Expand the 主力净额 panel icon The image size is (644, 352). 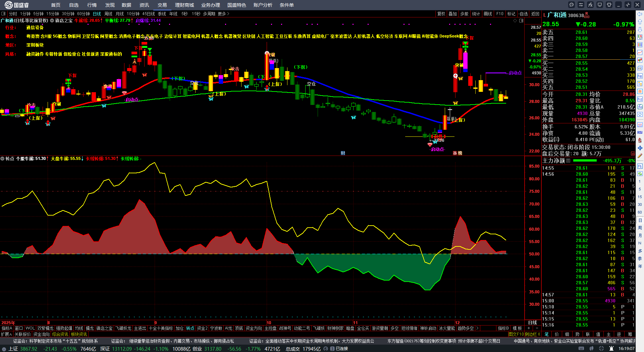(568, 161)
